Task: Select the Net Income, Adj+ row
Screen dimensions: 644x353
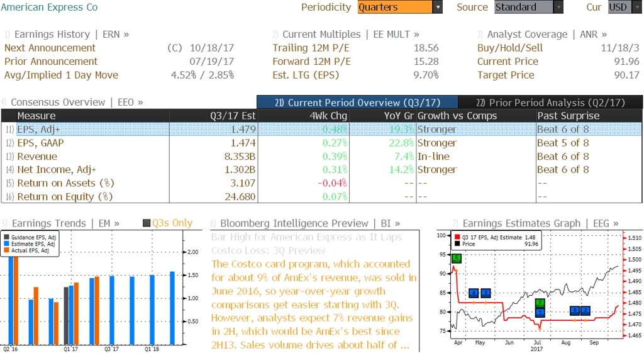Action: tap(321, 170)
